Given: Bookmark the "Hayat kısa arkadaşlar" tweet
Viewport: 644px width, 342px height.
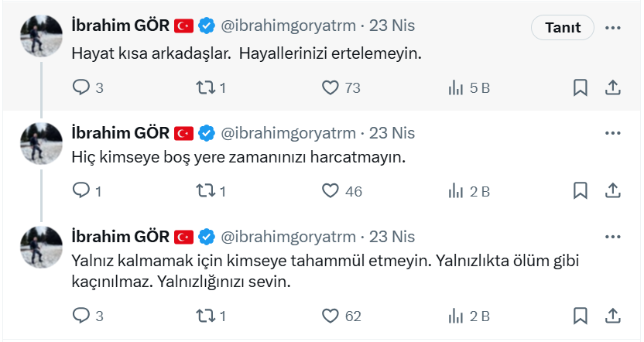Looking at the screenshot, I should (580, 87).
